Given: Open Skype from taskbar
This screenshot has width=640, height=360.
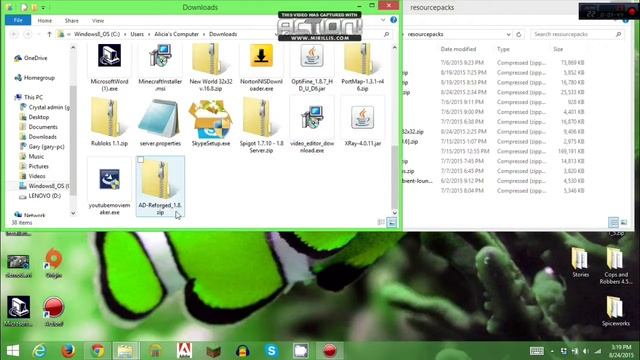Looking at the screenshot, I should tap(271, 351).
